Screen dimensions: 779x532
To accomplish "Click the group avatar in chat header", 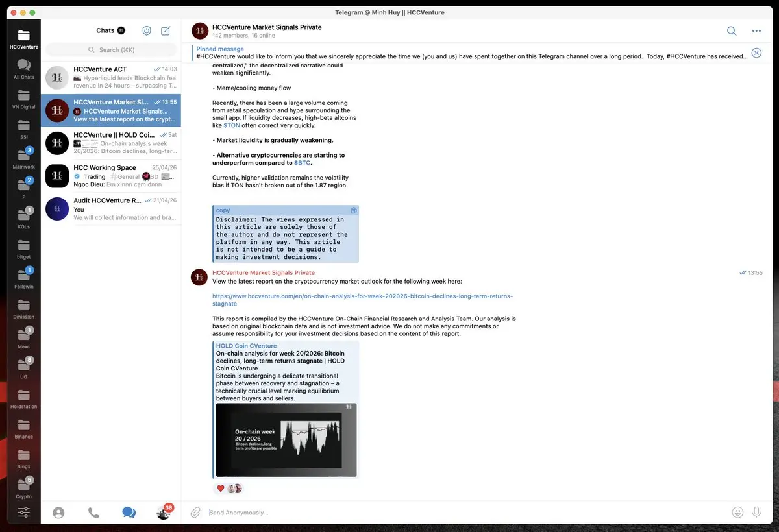I will click(x=200, y=31).
